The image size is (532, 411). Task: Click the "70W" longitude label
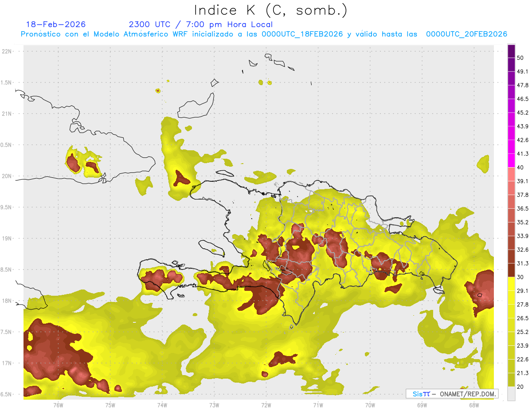(370, 405)
